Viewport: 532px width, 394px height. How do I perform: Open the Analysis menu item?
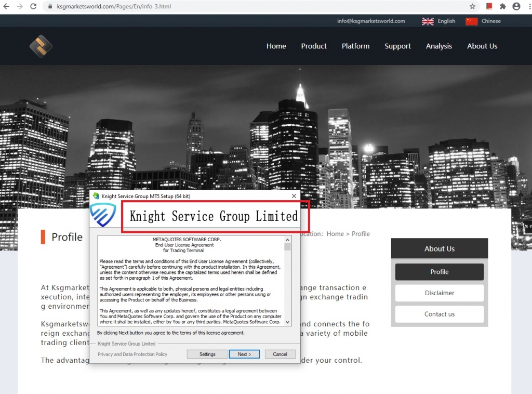pos(438,46)
